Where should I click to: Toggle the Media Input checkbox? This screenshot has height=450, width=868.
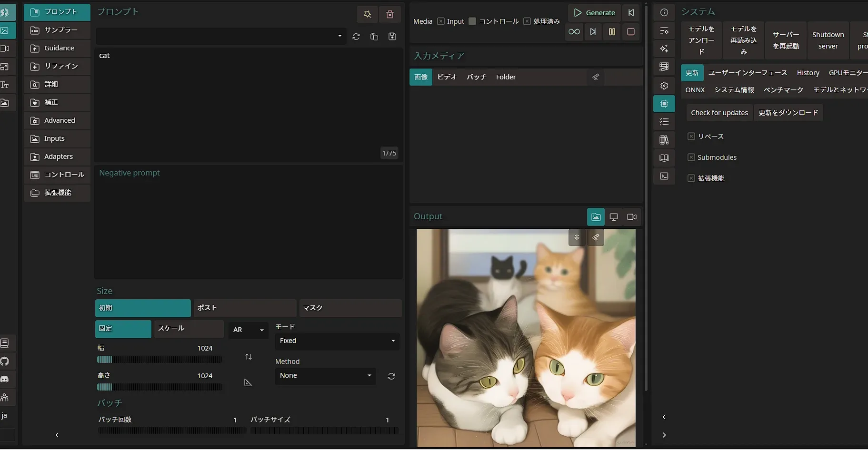point(441,21)
